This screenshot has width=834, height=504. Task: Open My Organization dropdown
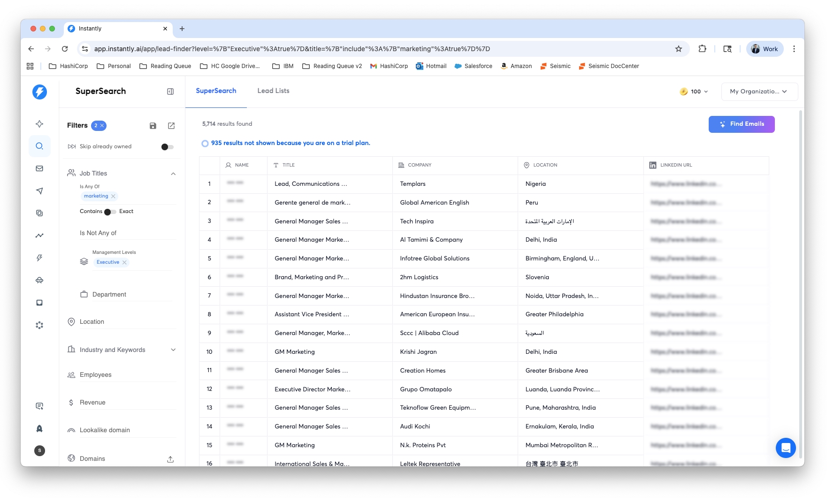(x=759, y=92)
